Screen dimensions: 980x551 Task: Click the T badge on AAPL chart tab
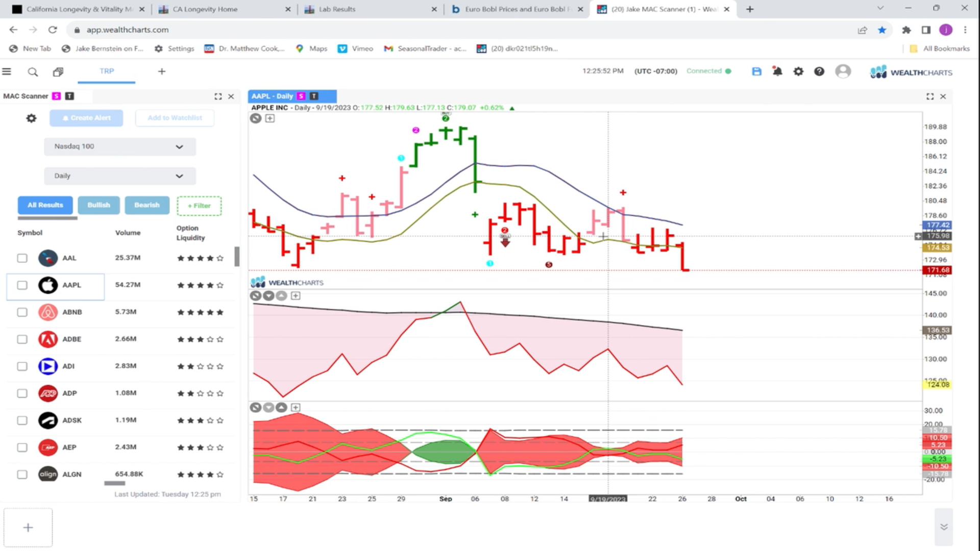(x=314, y=96)
